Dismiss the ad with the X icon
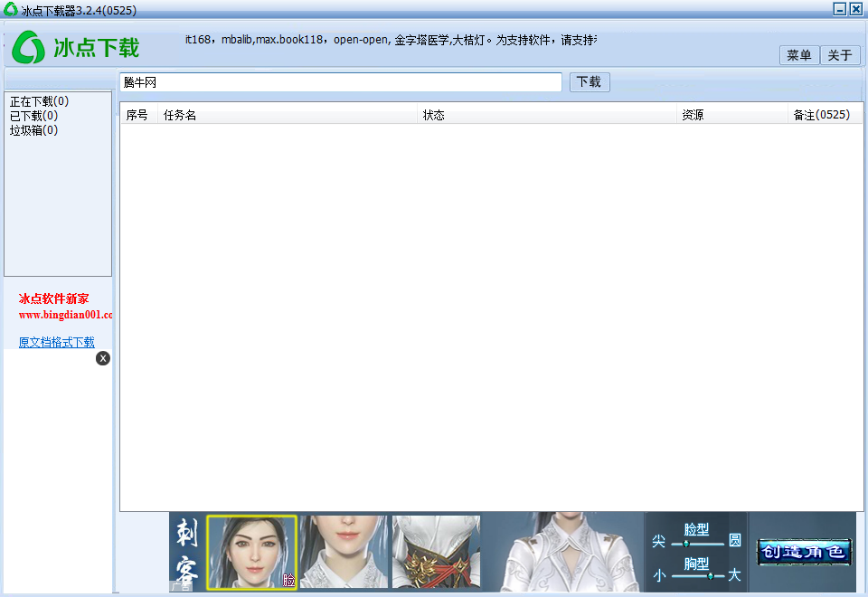 (102, 358)
